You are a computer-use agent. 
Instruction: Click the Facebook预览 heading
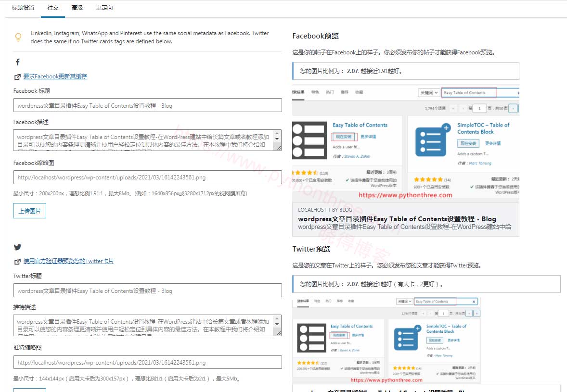tap(315, 36)
